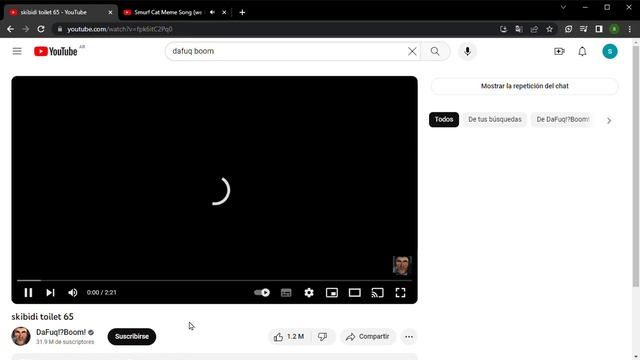
Task: Reload the current page
Action: tap(41, 29)
